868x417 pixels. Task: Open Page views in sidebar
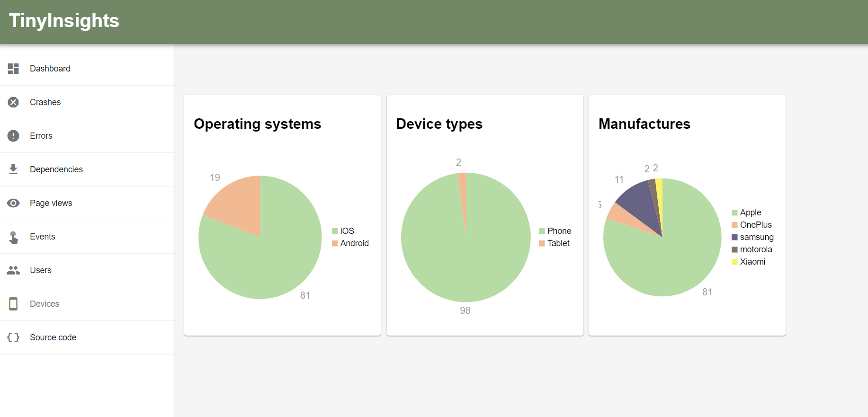point(87,203)
